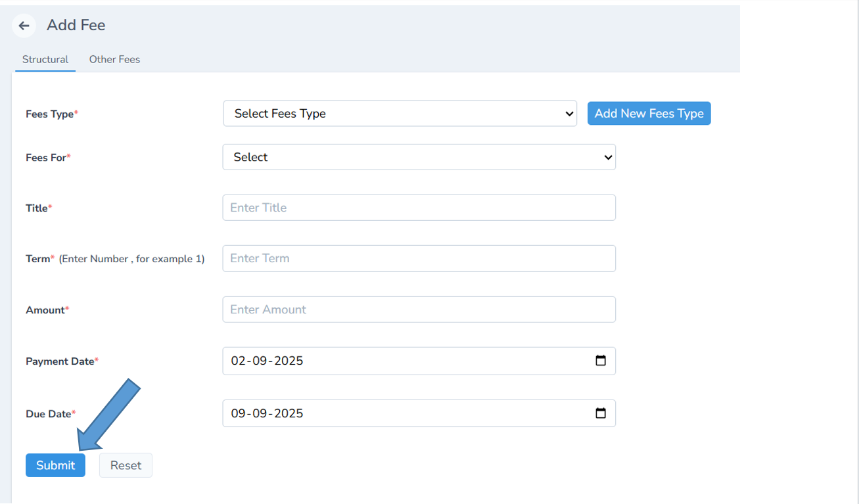Reset all fee form fields
Screen dimensions: 859x504
tap(126, 465)
